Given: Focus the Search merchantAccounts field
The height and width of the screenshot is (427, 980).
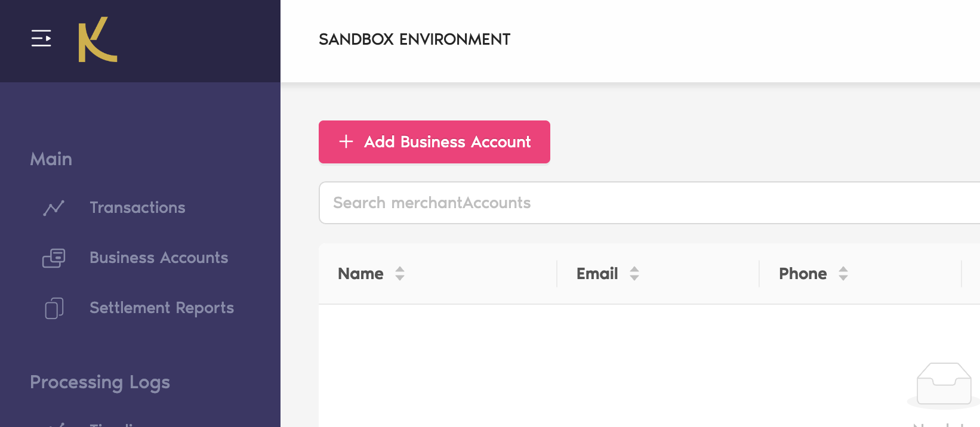Looking at the screenshot, I should (x=645, y=203).
